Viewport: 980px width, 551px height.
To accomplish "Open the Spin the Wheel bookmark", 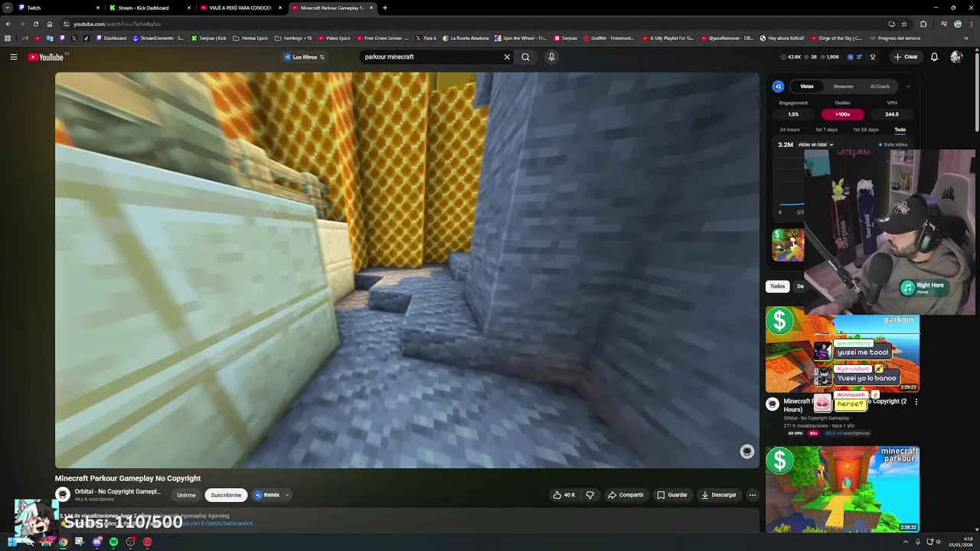I will pyautogui.click(x=521, y=38).
